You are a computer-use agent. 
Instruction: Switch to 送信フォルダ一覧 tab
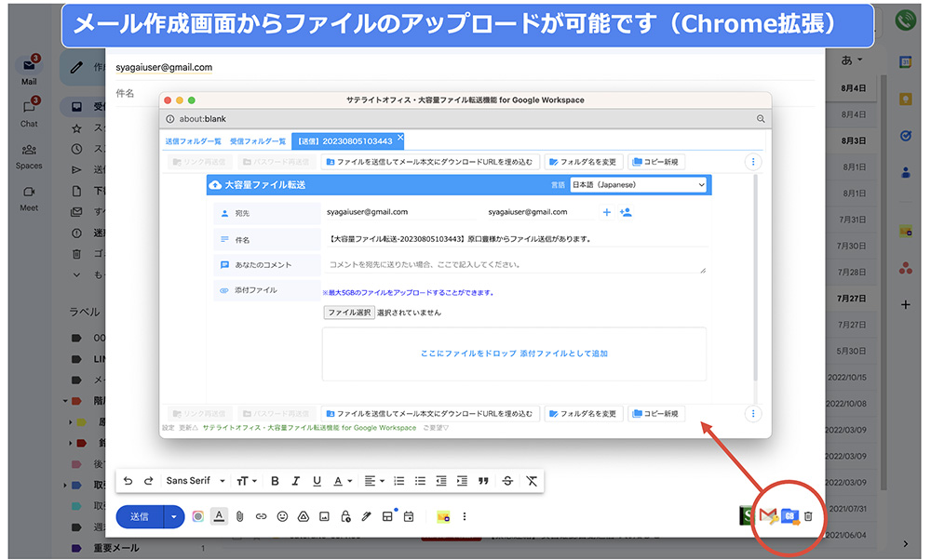[193, 141]
